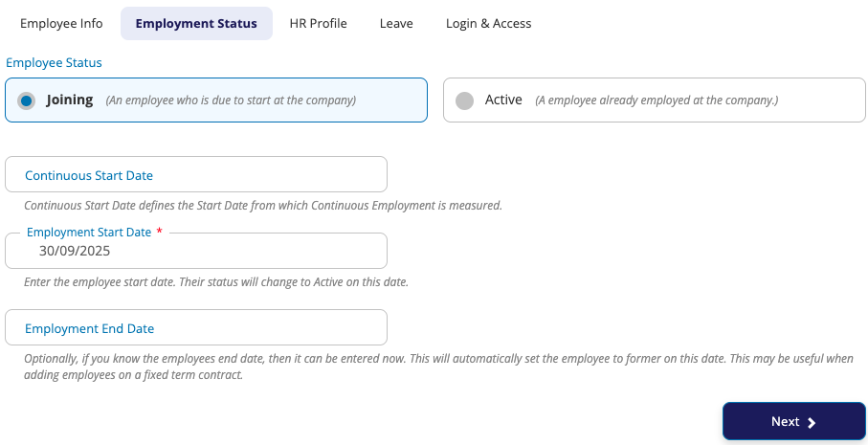Viewport: 868px width, 445px height.
Task: Click the fixed term contract help paragraph
Action: click(438, 367)
